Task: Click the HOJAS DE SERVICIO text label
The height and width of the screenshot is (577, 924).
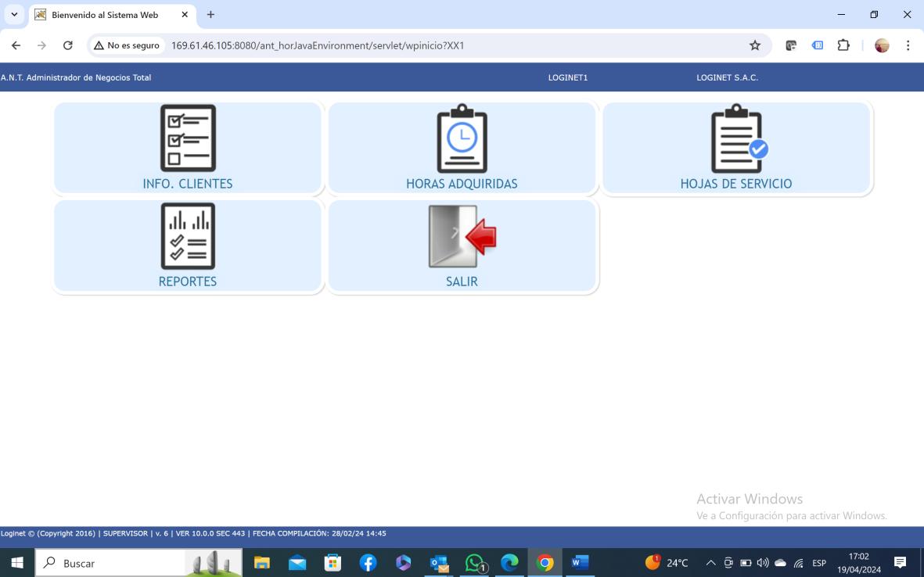Action: 736,184
